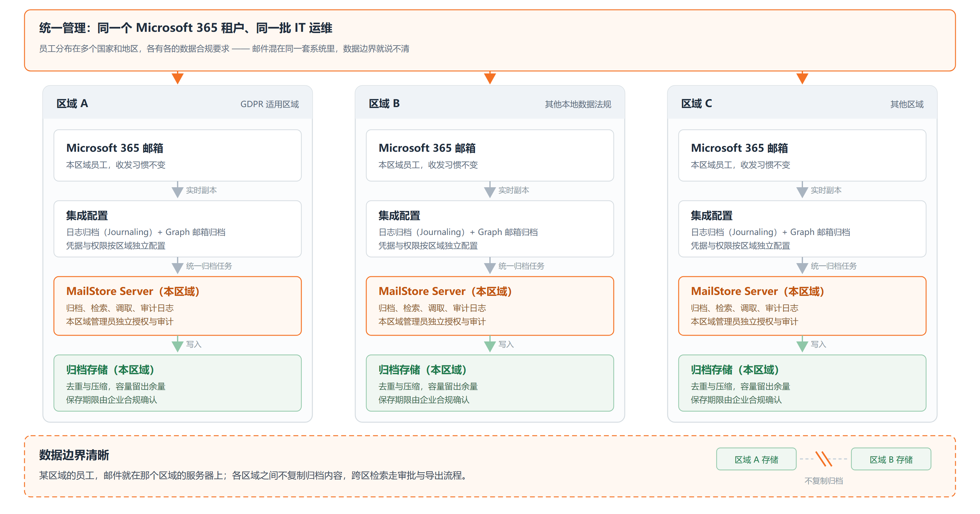Select the GDPR 适用区域 label

point(270,104)
